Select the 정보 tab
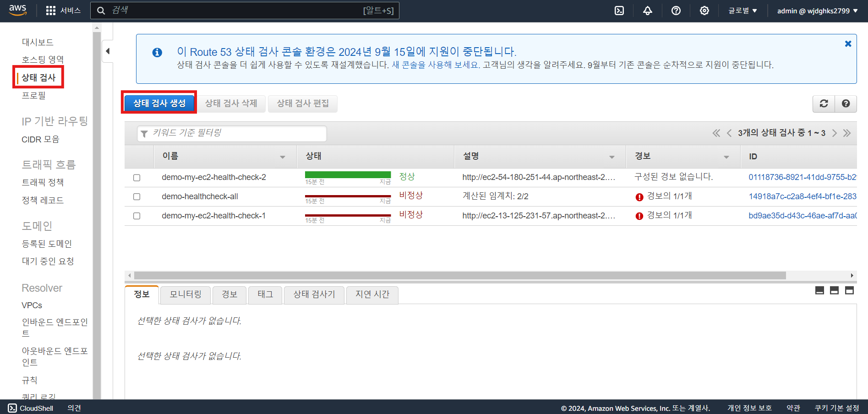This screenshot has width=868, height=414. (x=142, y=294)
